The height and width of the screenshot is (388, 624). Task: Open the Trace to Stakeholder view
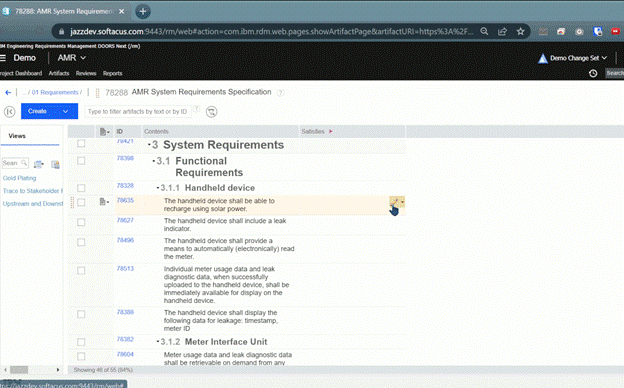(x=33, y=191)
